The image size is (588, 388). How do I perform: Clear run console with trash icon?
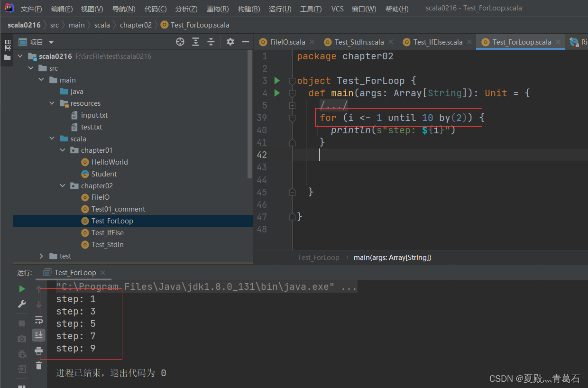[39, 366]
